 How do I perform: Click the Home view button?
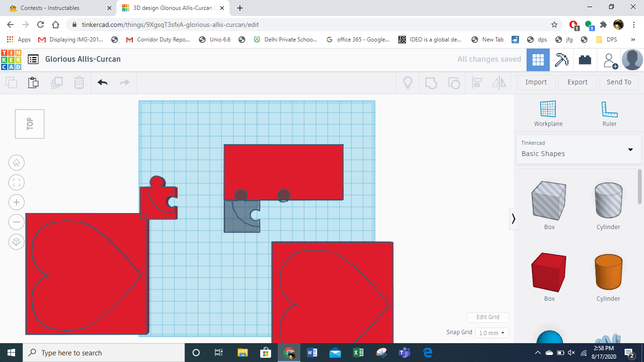[17, 163]
